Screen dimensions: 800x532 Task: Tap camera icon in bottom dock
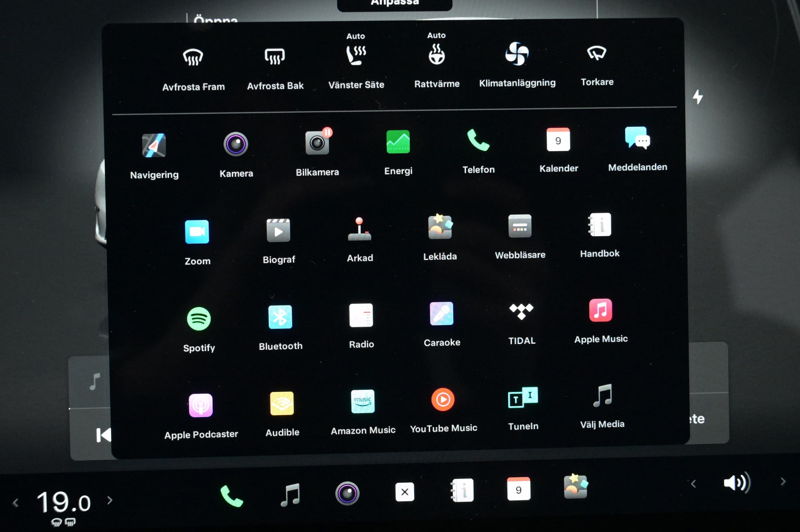(x=347, y=493)
